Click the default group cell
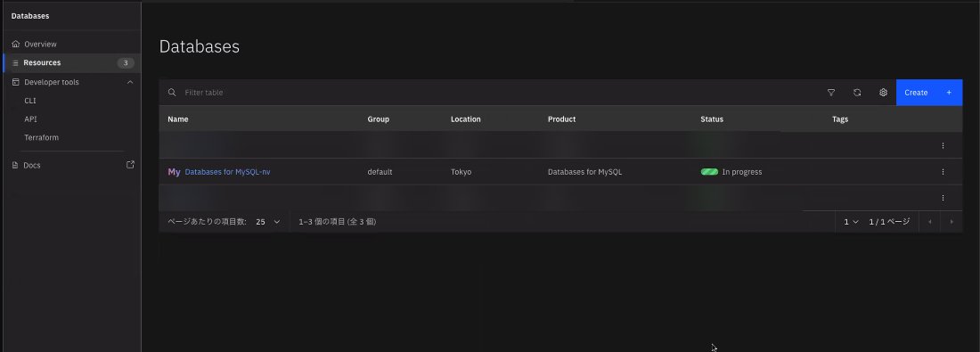This screenshot has width=980, height=352. point(380,172)
